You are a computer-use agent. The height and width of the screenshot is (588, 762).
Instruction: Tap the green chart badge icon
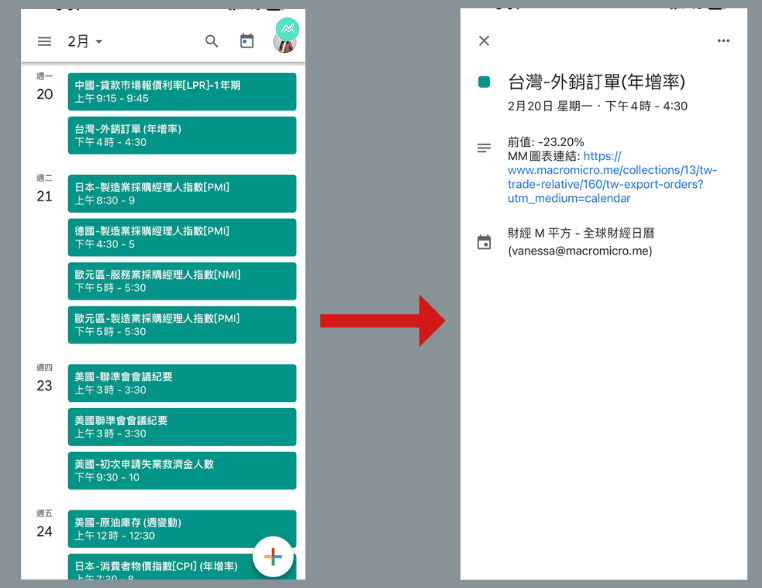click(x=288, y=29)
